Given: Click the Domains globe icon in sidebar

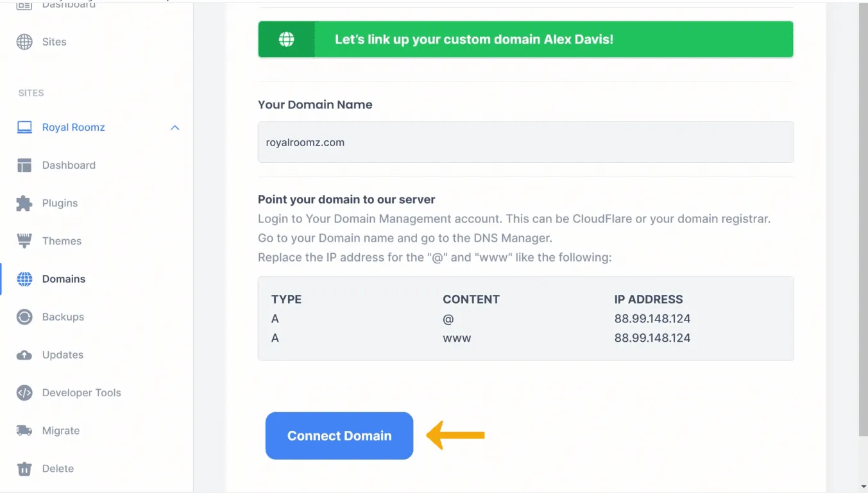Looking at the screenshot, I should (x=24, y=279).
